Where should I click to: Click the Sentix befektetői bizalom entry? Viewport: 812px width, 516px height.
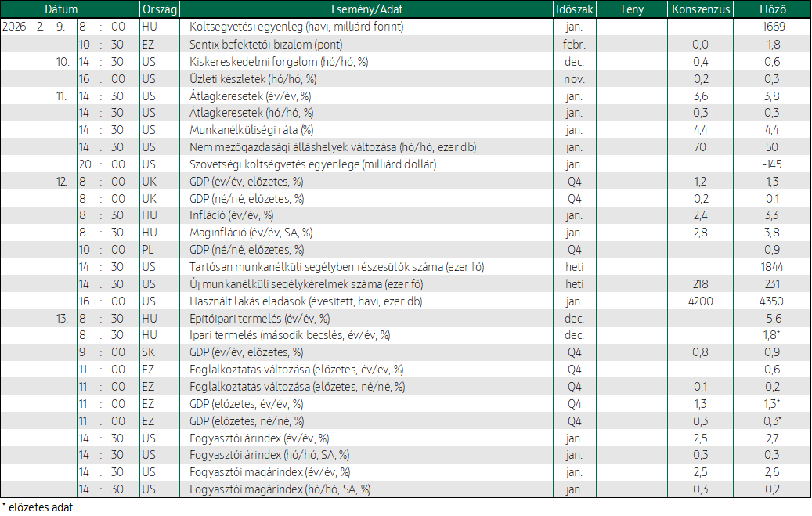coord(265,45)
